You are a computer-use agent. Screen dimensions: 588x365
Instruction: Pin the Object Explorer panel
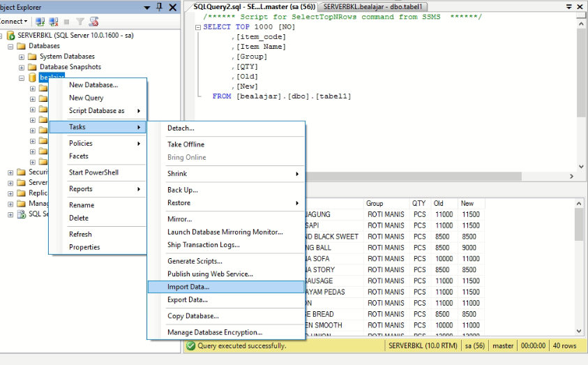[x=159, y=7]
